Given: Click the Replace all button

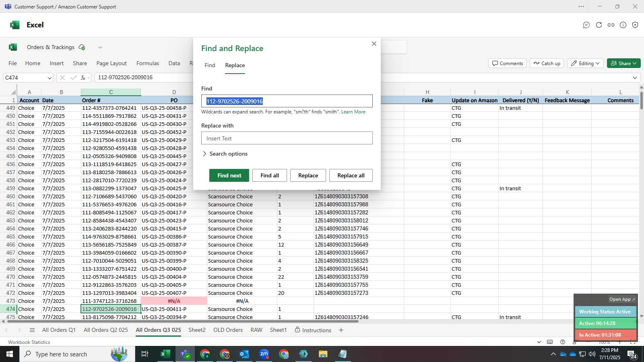Looking at the screenshot, I should [351, 175].
